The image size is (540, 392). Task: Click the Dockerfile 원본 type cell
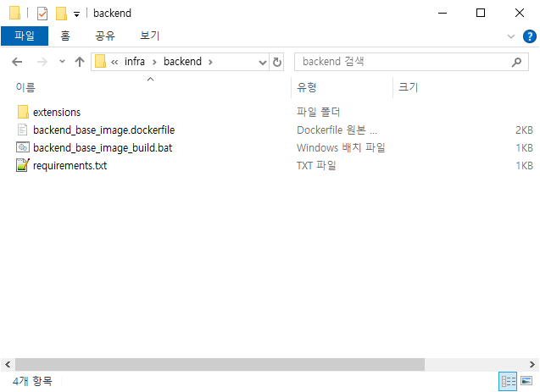point(337,130)
